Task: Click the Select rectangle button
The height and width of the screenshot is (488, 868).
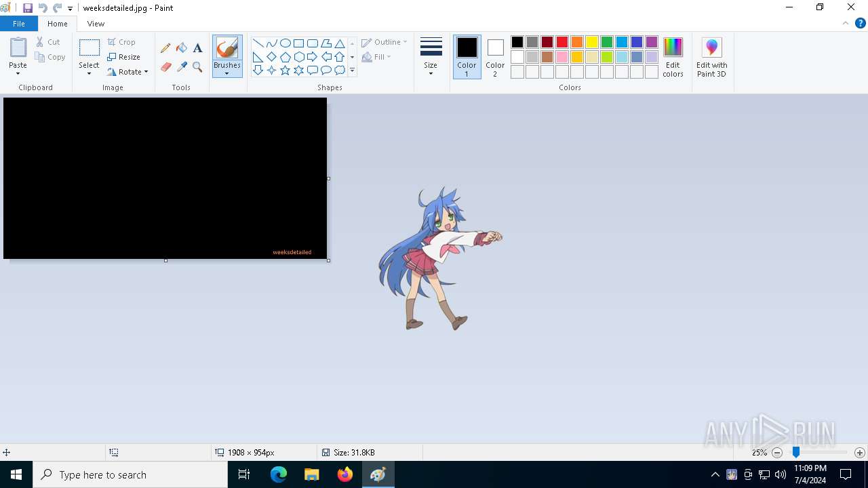Action: [x=89, y=48]
